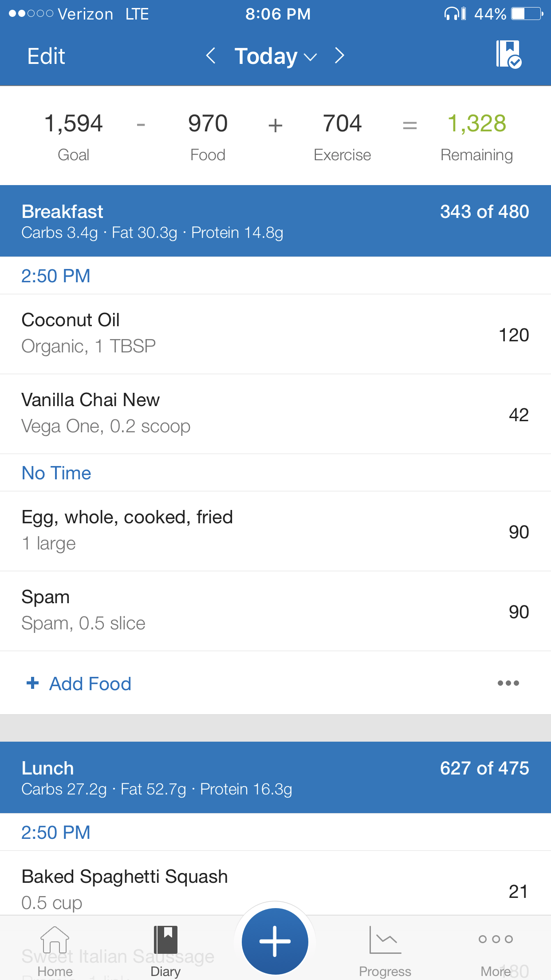Open the Coconut Oil entry
551x980 pixels.
[x=275, y=334]
